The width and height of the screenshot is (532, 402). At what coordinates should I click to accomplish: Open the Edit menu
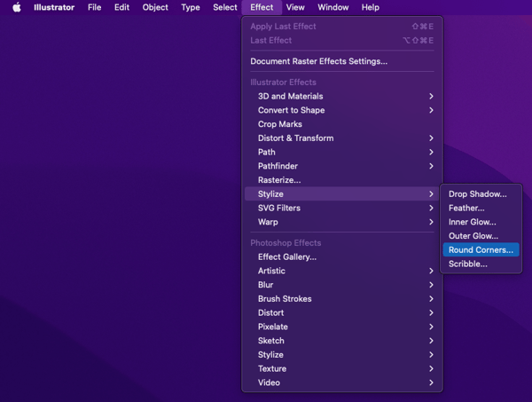(121, 7)
